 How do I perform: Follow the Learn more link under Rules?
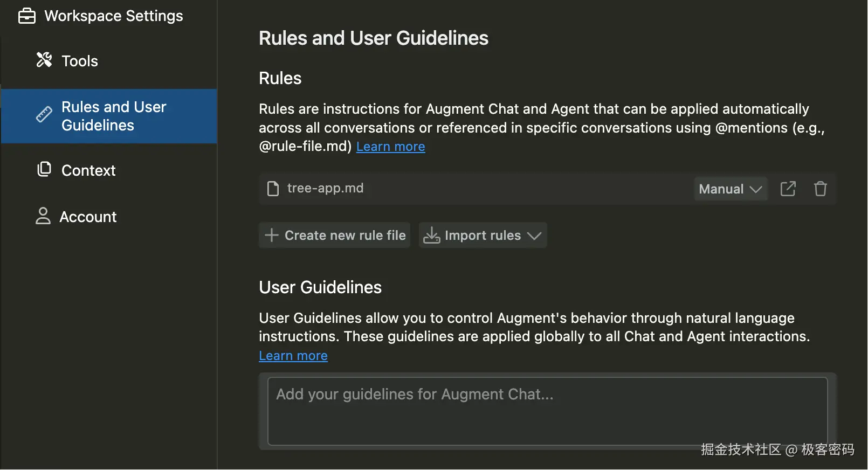pos(390,147)
